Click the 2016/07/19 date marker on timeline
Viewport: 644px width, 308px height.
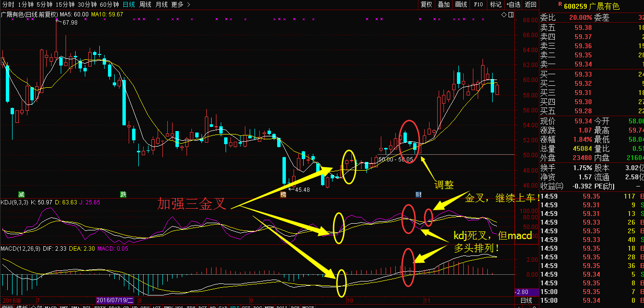(x=116, y=300)
